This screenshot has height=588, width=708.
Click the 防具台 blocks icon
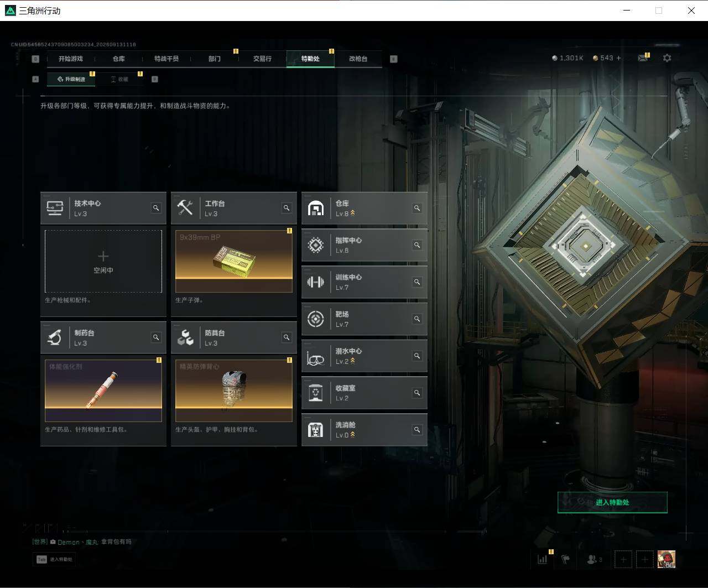point(185,337)
